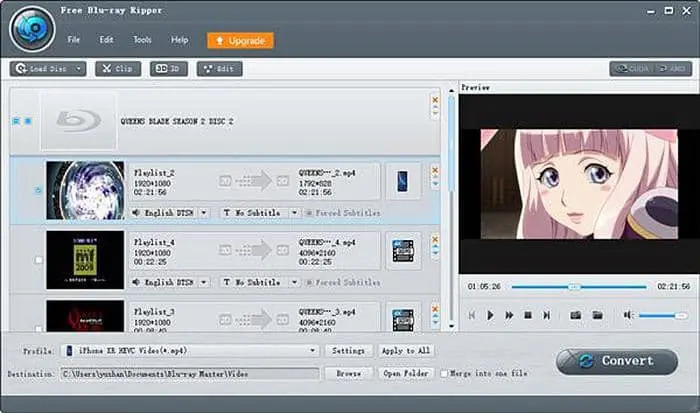The width and height of the screenshot is (700, 413).
Task: Open the Clip tool
Action: (x=118, y=69)
